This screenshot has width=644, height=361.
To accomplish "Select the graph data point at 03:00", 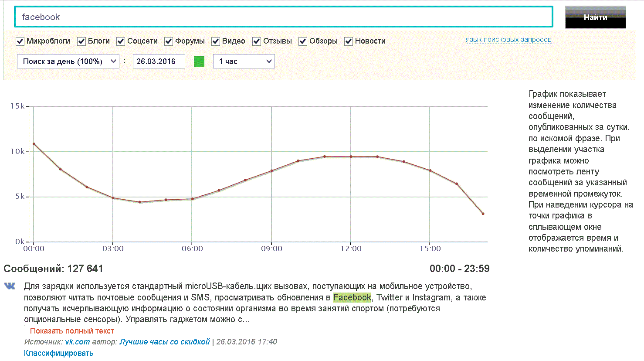I will (113, 198).
